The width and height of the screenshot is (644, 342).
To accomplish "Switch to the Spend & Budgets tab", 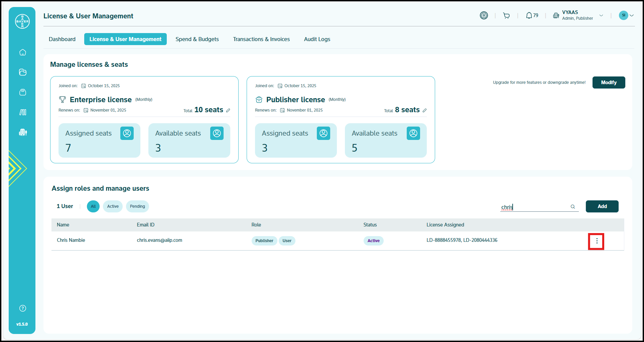I will click(x=197, y=39).
